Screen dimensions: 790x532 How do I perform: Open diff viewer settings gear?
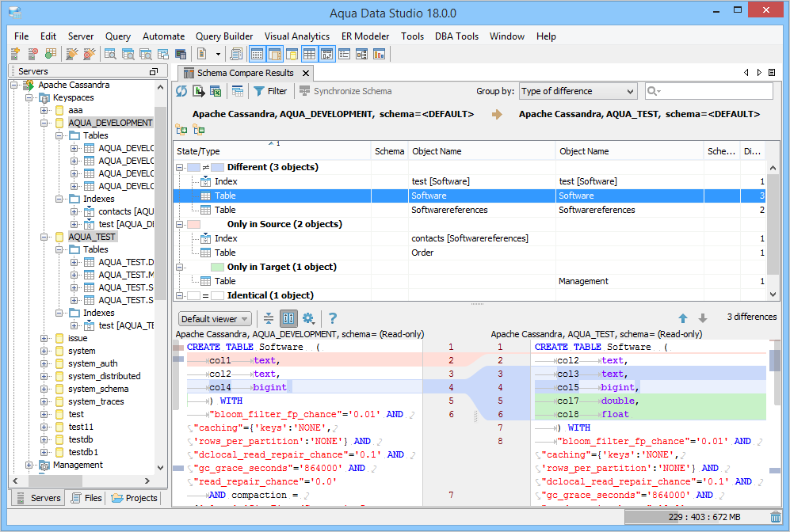pyautogui.click(x=308, y=318)
